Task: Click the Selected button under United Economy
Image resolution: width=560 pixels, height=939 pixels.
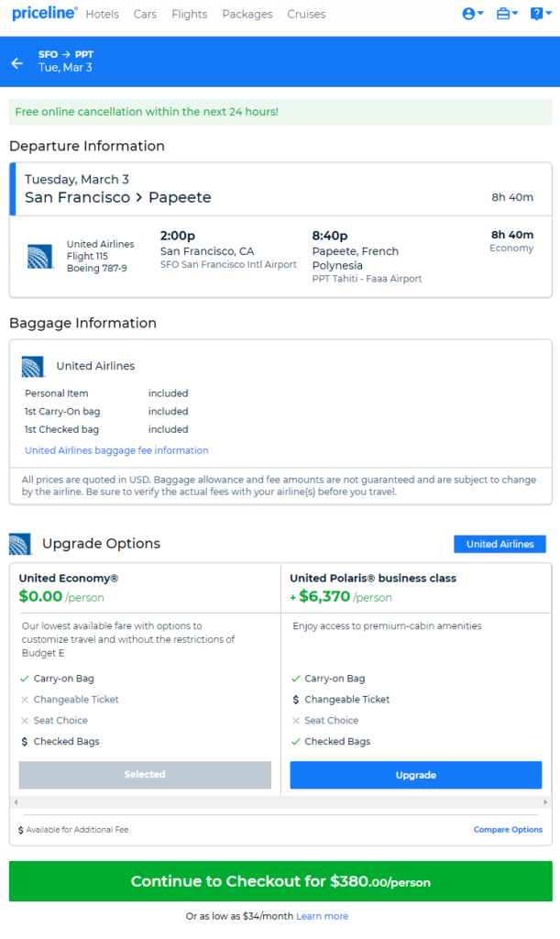Action: coord(145,775)
